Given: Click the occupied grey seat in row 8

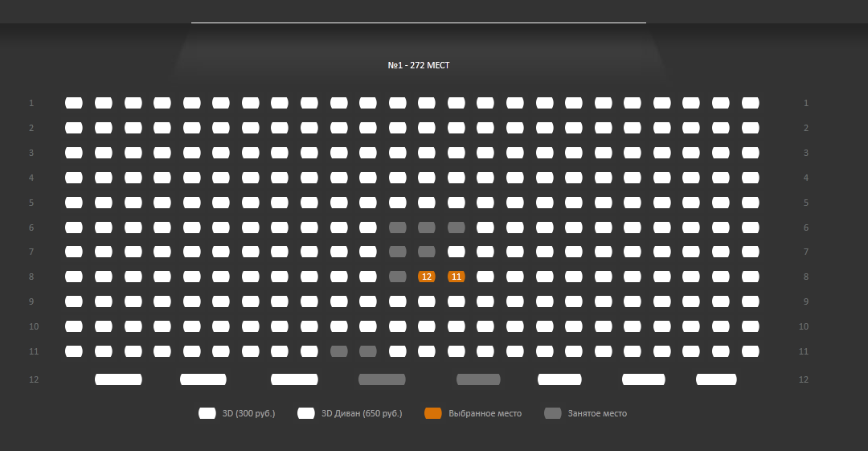Looking at the screenshot, I should coord(398,277).
